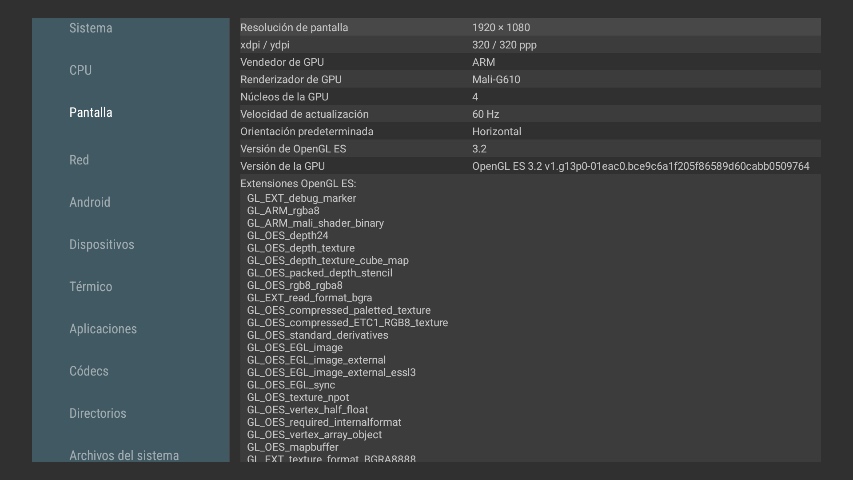Select the Resolución de pantalla row label
The height and width of the screenshot is (480, 853).
(294, 27)
